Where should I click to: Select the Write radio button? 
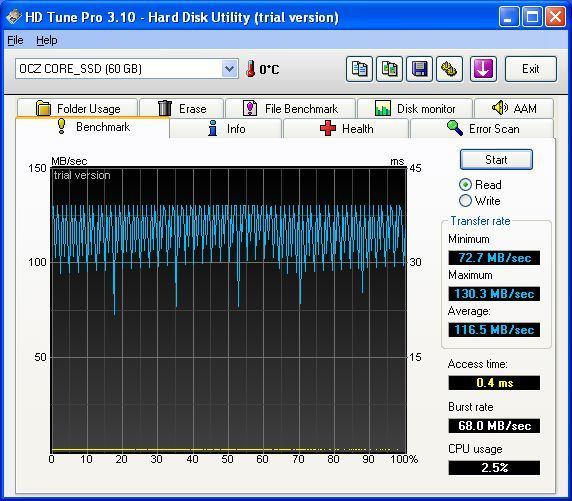pos(465,201)
